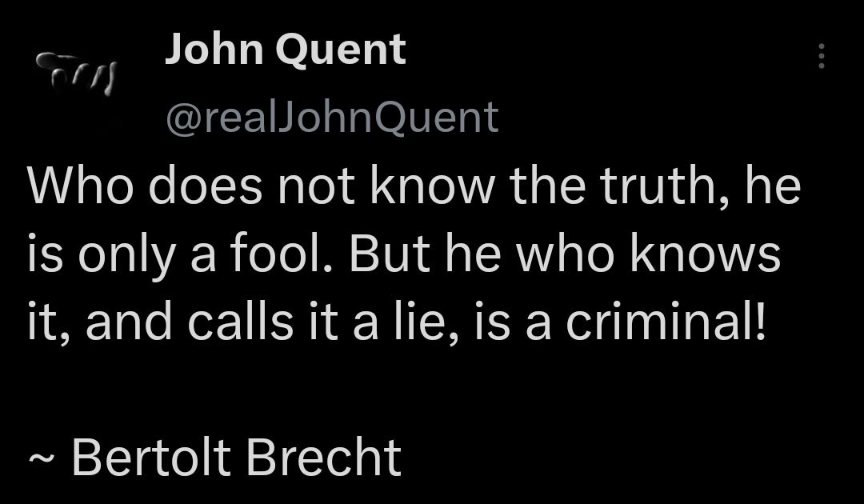Image resolution: width=864 pixels, height=504 pixels.
Task: Click "John" in the bold display name
Action: [214, 49]
